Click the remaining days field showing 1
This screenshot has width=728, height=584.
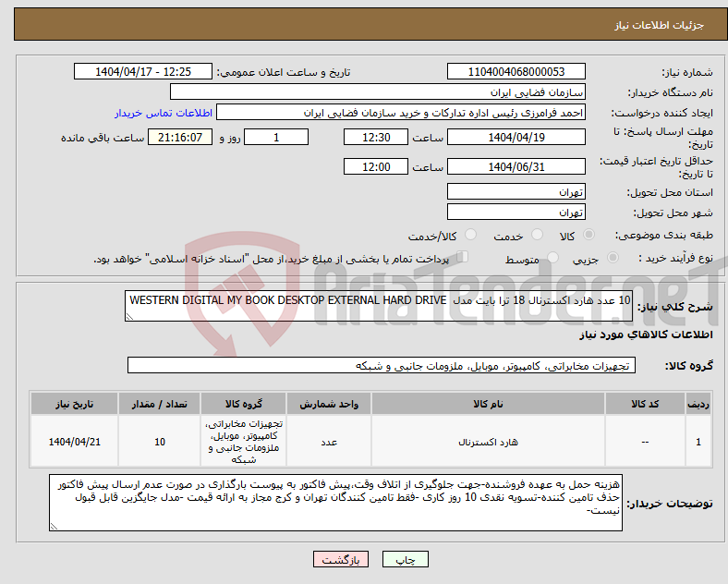pyautogui.click(x=276, y=137)
